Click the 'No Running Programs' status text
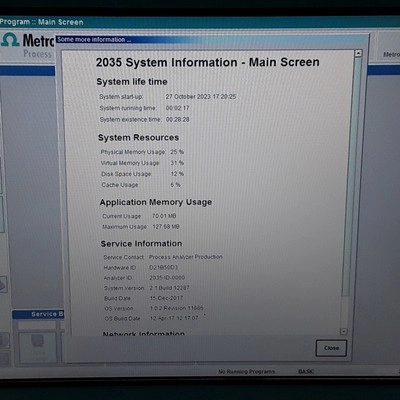Image resolution: width=400 pixels, height=400 pixels. (247, 371)
